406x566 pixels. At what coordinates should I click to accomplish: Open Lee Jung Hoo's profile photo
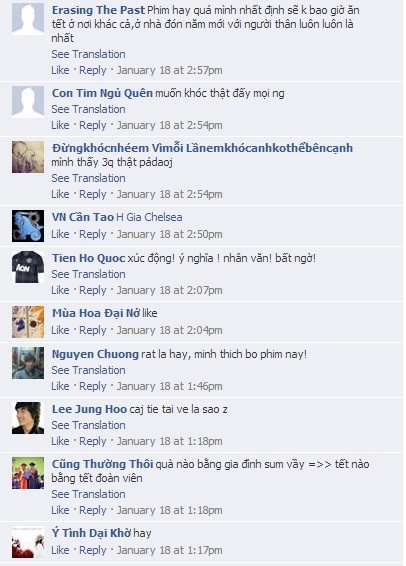click(28, 418)
